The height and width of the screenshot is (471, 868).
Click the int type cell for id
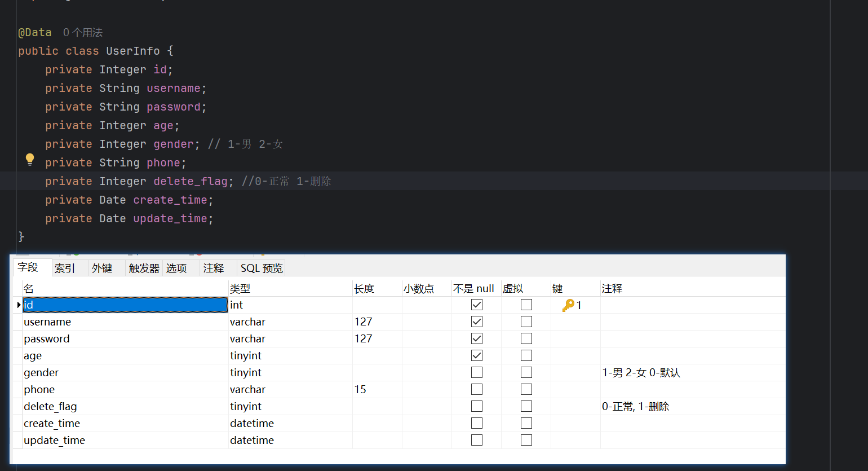coord(290,305)
